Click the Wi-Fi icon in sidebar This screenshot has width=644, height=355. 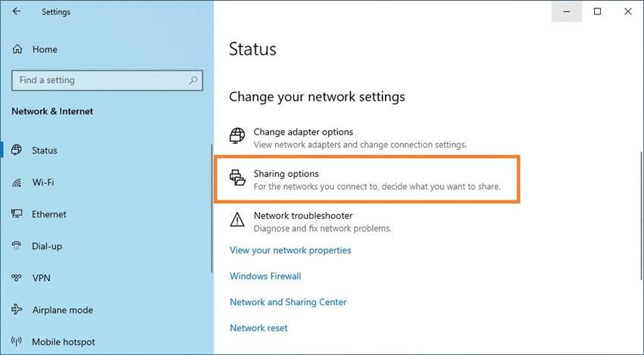pos(17,182)
